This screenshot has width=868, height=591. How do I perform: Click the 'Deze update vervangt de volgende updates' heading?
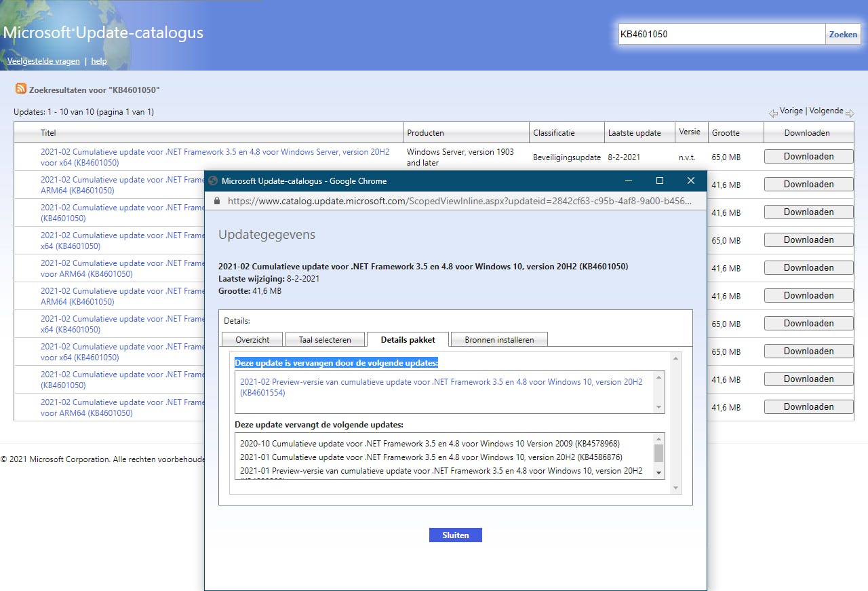319,425
